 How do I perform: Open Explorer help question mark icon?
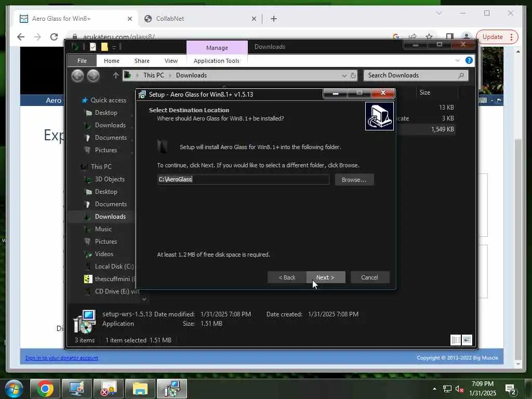(x=469, y=60)
